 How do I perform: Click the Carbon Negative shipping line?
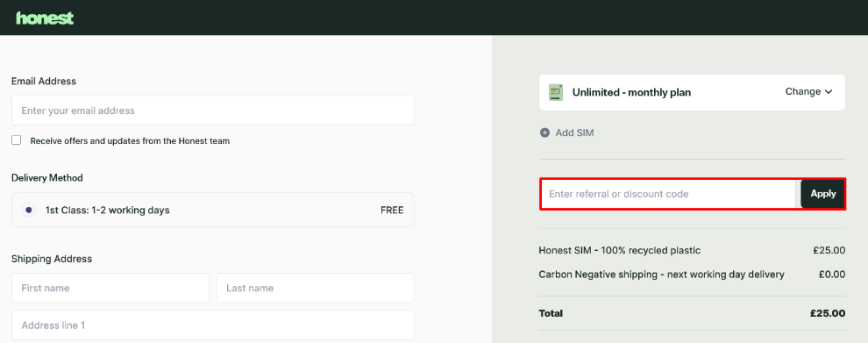pos(661,275)
